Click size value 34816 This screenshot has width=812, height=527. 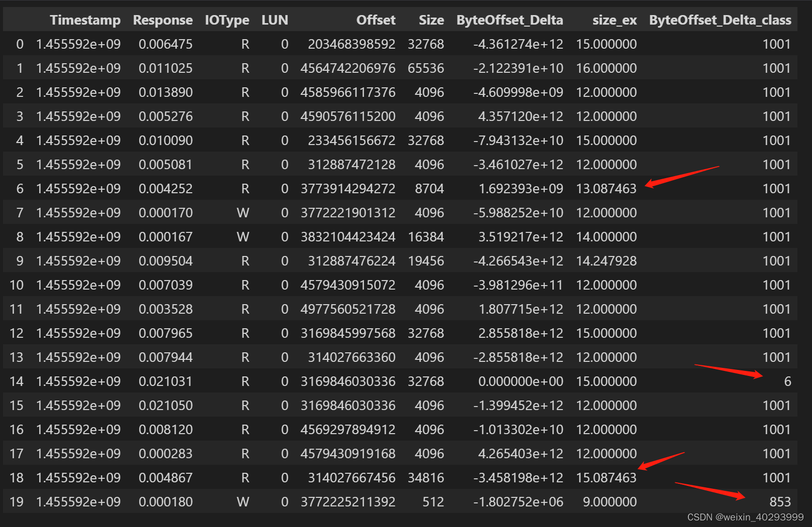[426, 478]
